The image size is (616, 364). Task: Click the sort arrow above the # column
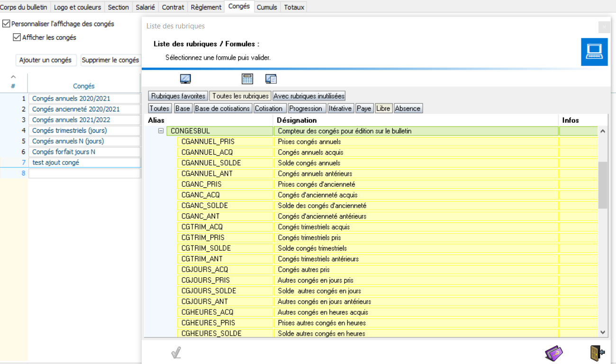[13, 77]
